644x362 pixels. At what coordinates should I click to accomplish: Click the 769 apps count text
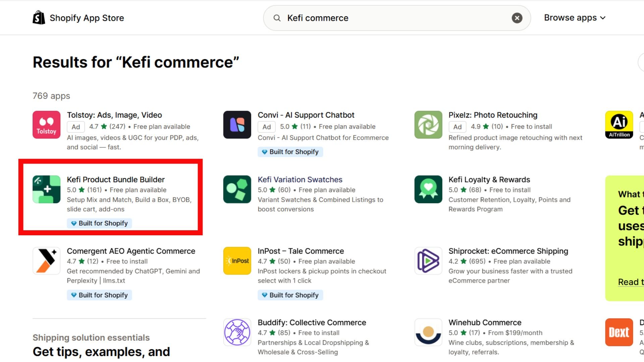point(51,96)
